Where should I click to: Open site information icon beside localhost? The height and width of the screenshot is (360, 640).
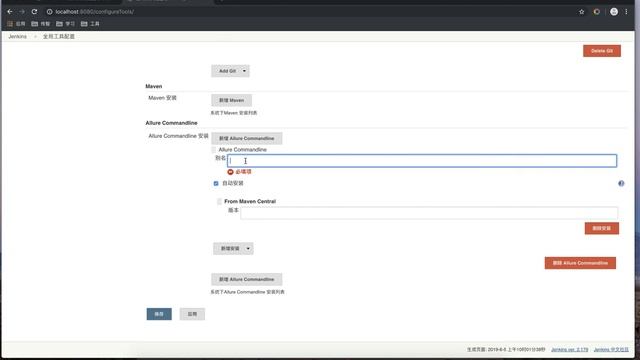tap(49, 12)
